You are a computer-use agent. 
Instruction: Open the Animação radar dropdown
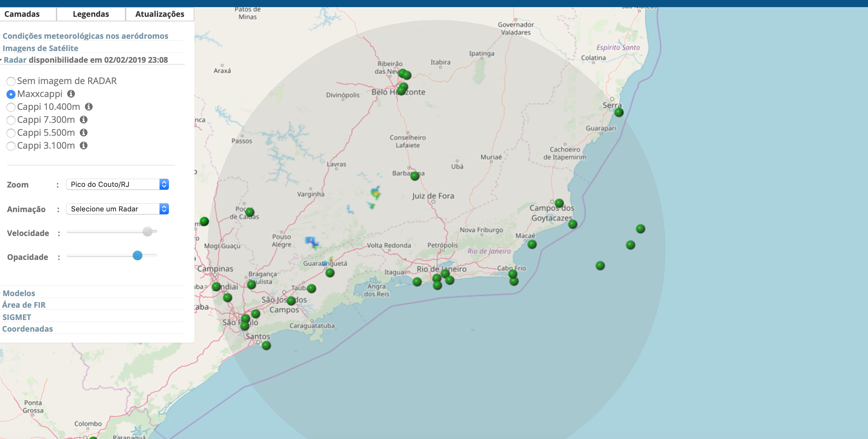click(x=117, y=209)
